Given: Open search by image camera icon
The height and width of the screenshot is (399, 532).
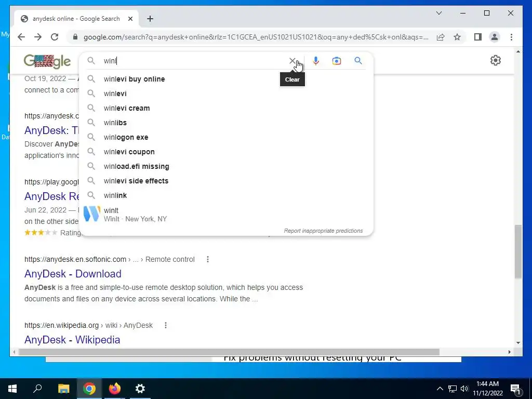Looking at the screenshot, I should (337, 61).
